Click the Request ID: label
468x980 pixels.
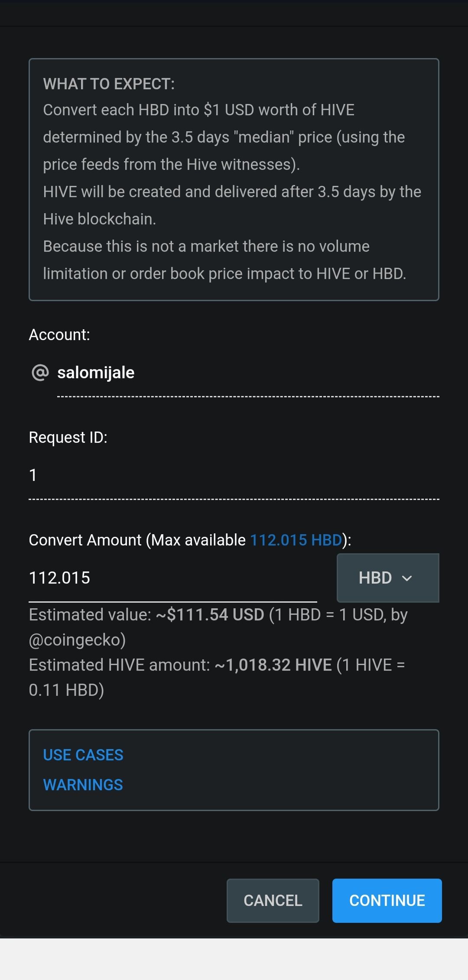click(x=68, y=438)
